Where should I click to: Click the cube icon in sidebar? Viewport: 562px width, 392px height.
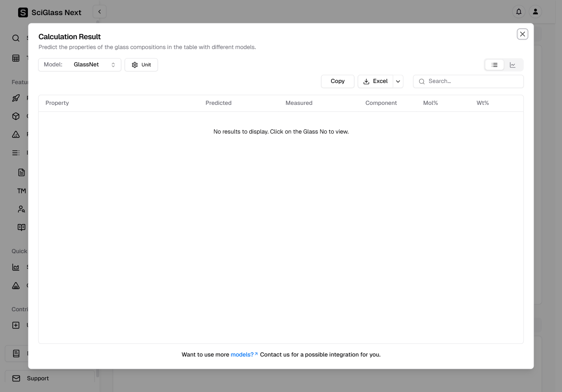click(16, 116)
